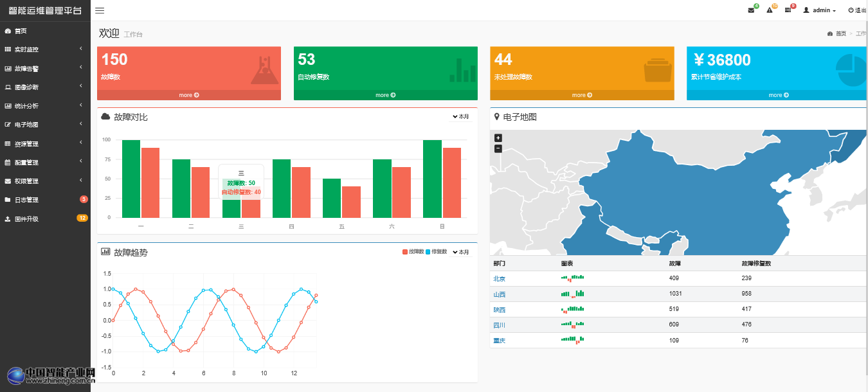
Task: Open the task list icon with red badge
Action: click(x=788, y=10)
